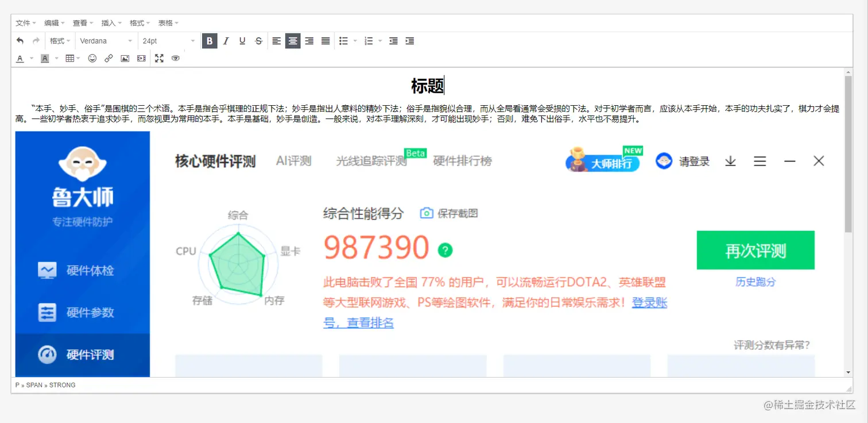Viewport: 868px width, 423px height.
Task: Apply the current text color
Action: (20, 58)
